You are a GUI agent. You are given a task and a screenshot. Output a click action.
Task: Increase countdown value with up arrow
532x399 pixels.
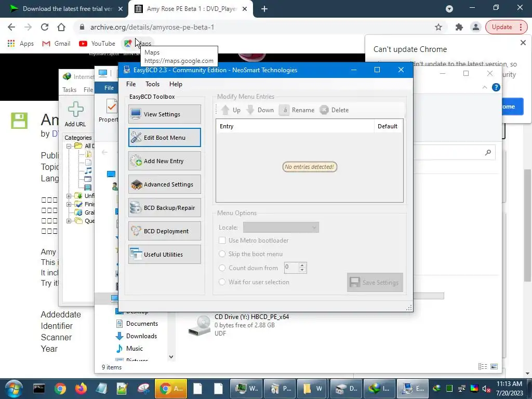[x=302, y=265]
